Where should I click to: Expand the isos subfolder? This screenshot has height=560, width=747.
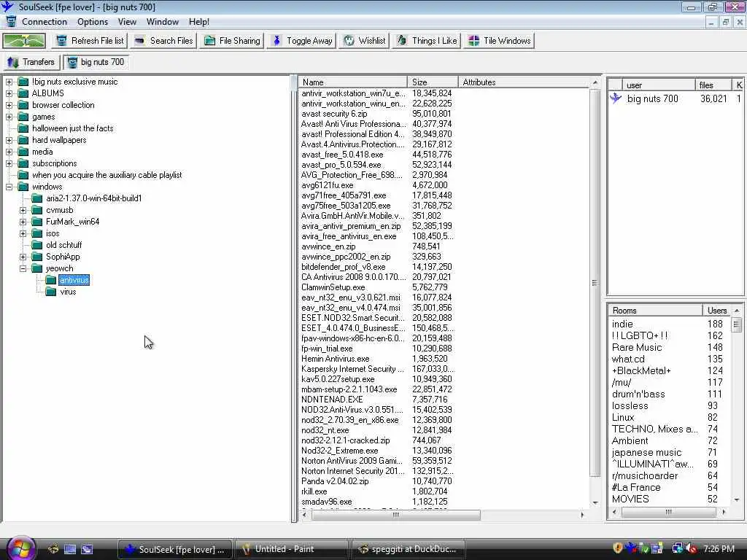[x=23, y=233]
